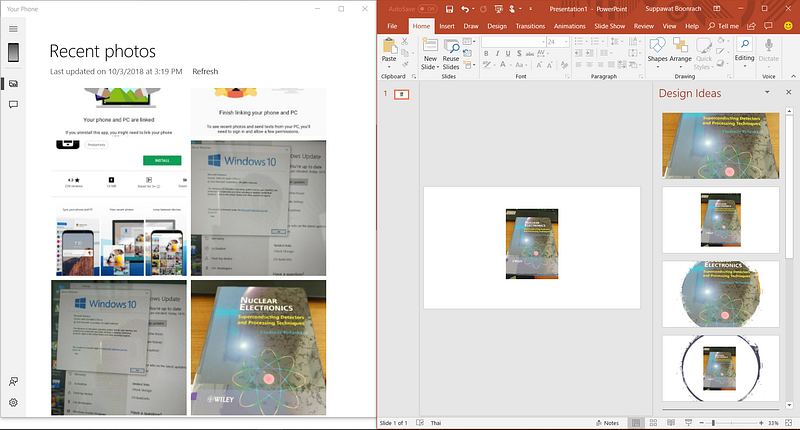Cut selection with the scissors icon
Viewport: 800px width, 430px height.
405,41
